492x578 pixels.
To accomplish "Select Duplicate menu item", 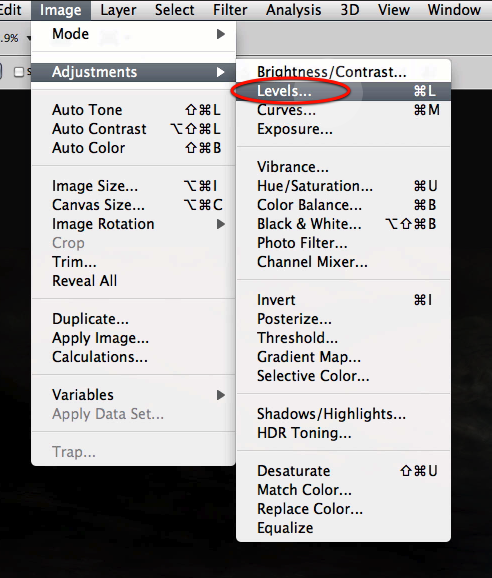I will [133, 319].
